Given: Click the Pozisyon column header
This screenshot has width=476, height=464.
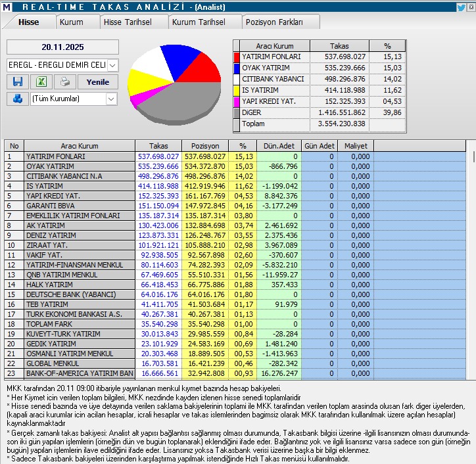Looking at the screenshot, I should (204, 145).
